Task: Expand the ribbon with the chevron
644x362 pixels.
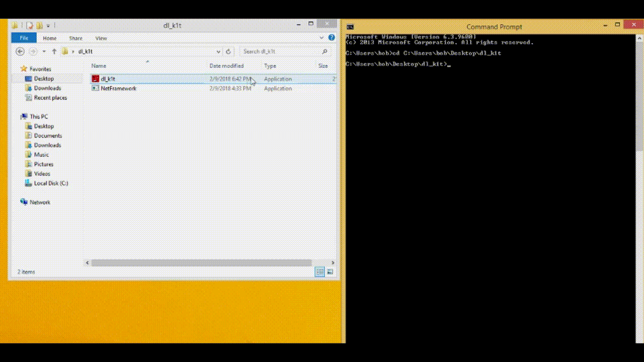Action: (x=322, y=38)
